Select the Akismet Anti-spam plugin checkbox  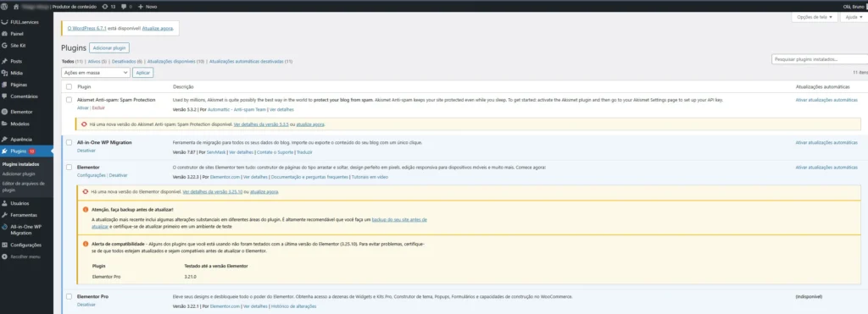tap(70, 100)
